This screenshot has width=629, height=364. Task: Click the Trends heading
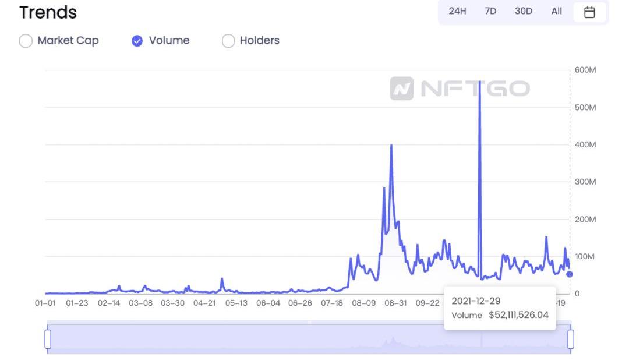(48, 12)
